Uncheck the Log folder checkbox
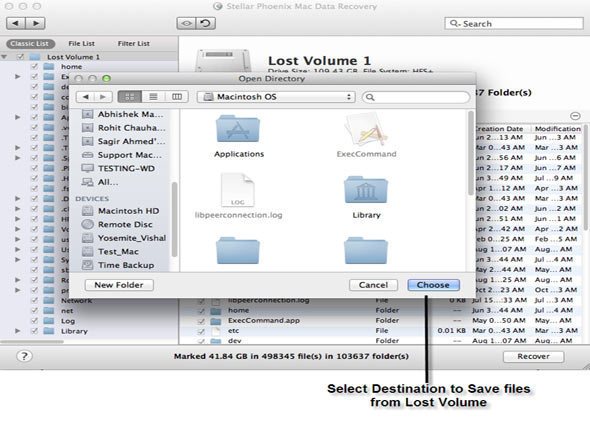This screenshot has width=590, height=421. 35,321
